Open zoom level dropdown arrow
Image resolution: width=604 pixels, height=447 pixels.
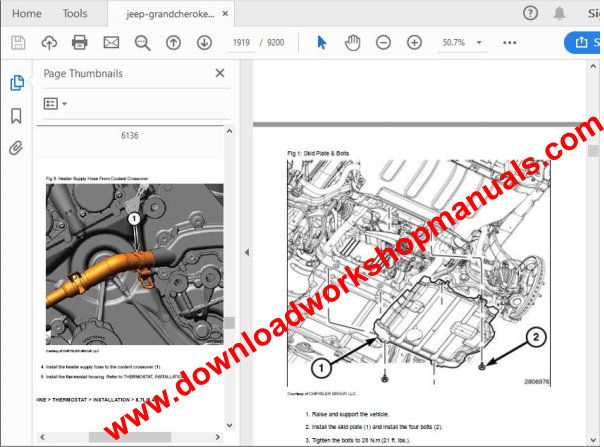point(479,42)
